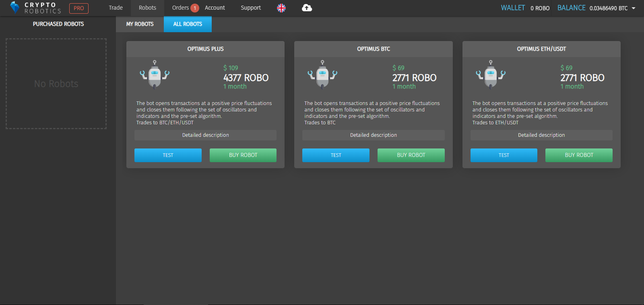Click the Orders notification badge
This screenshot has height=305, width=644.
click(195, 8)
